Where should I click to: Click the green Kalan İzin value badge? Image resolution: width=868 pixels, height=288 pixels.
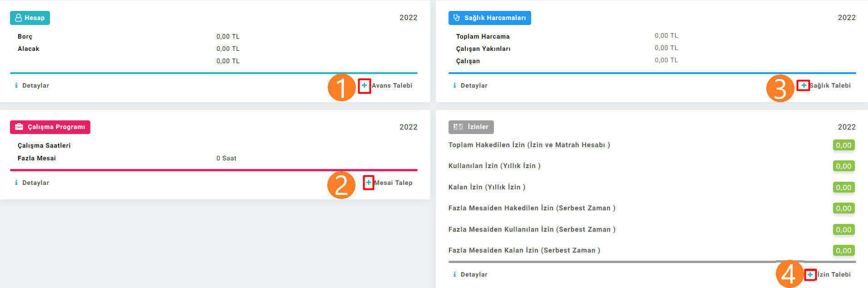click(x=844, y=187)
